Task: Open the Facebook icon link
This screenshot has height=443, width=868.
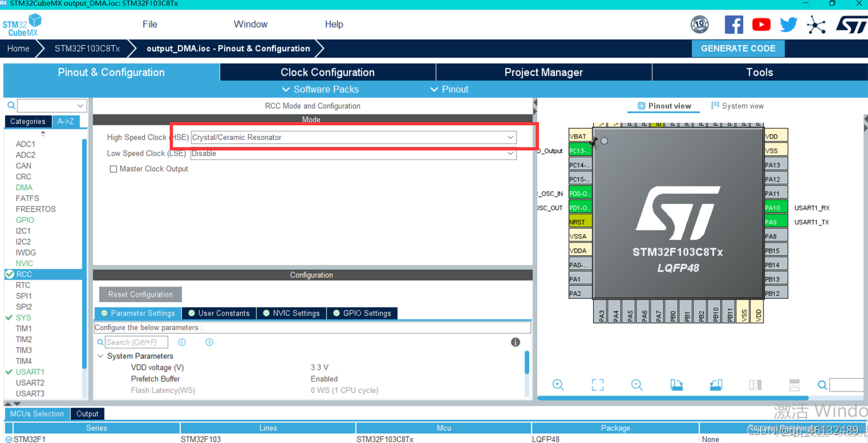Action: (734, 24)
